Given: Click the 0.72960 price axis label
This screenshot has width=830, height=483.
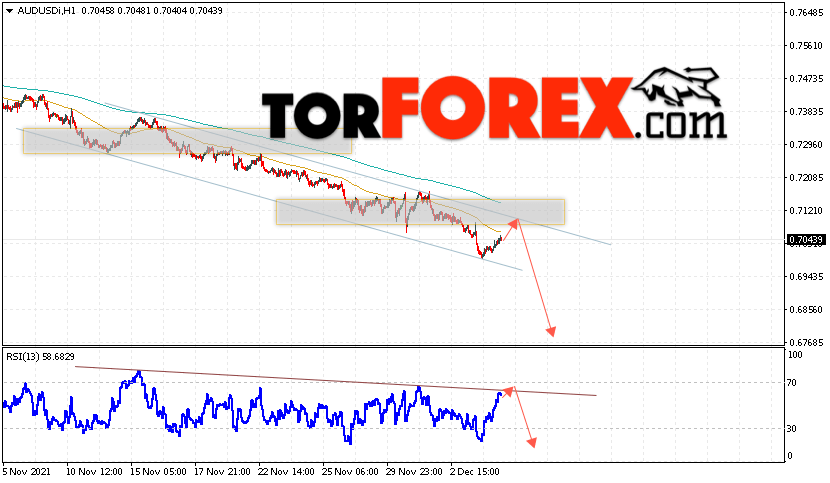Looking at the screenshot, I should (806, 145).
